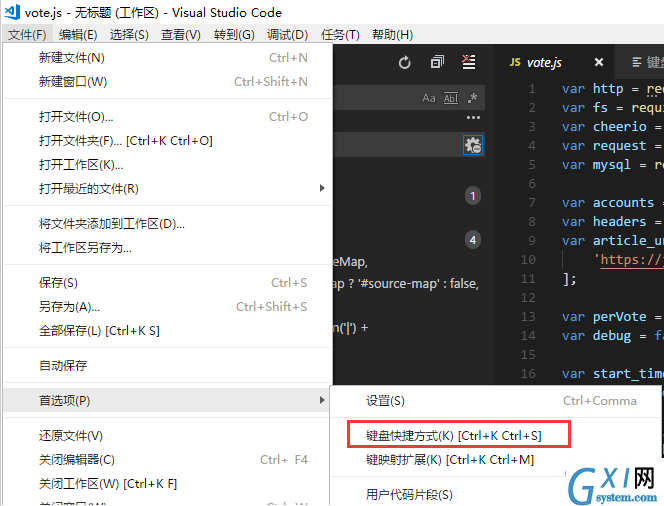
Task: Choose 全部保存(L) menu entry
Action: [168, 330]
